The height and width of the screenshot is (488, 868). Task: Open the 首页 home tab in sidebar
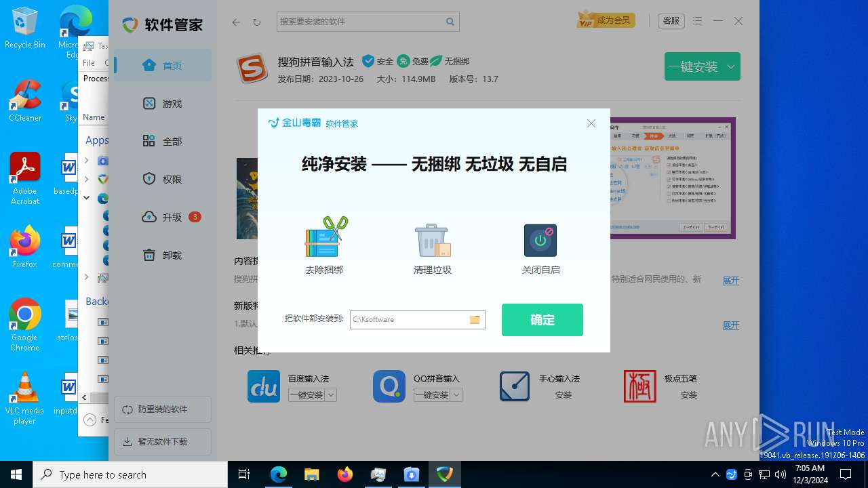click(163, 66)
